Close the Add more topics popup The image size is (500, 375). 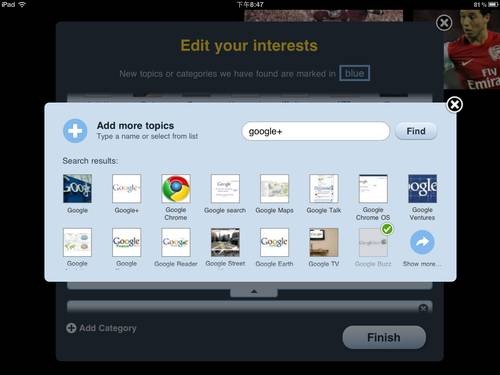click(454, 105)
